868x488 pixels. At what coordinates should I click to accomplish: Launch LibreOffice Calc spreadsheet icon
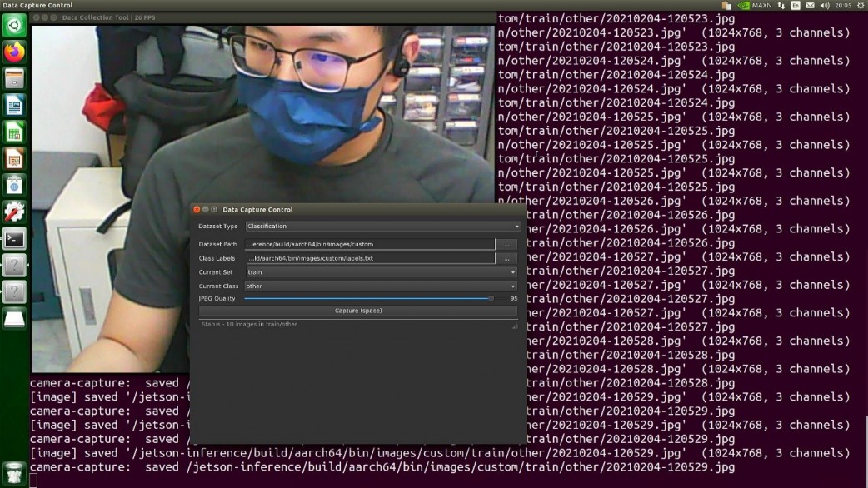click(14, 132)
